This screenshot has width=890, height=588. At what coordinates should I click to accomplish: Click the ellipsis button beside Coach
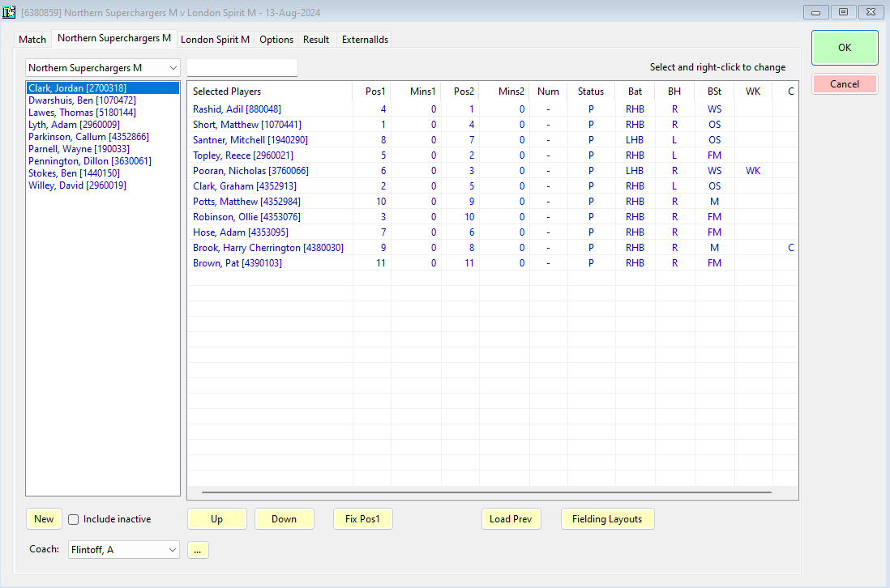pos(198,550)
